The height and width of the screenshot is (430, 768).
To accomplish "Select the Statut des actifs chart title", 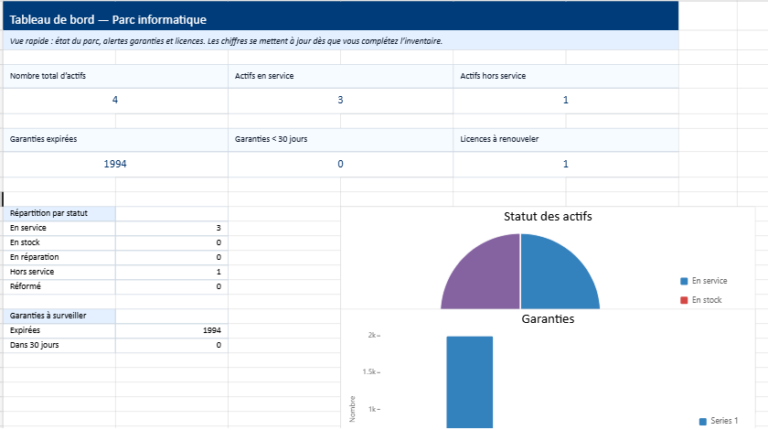I will click(548, 216).
